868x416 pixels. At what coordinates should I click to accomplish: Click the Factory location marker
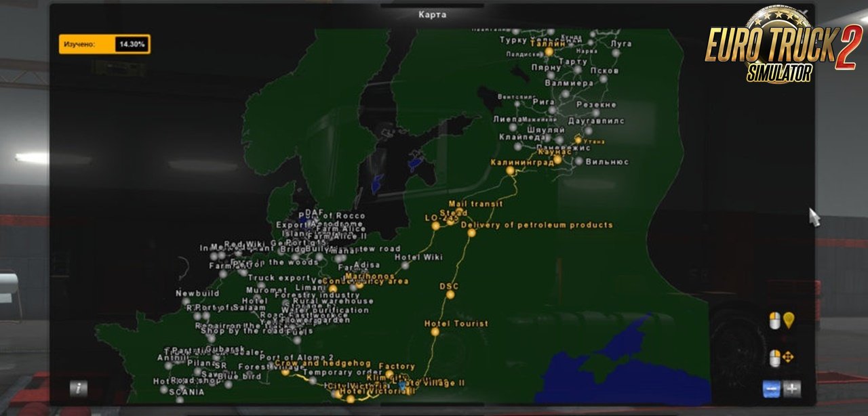coord(388,375)
